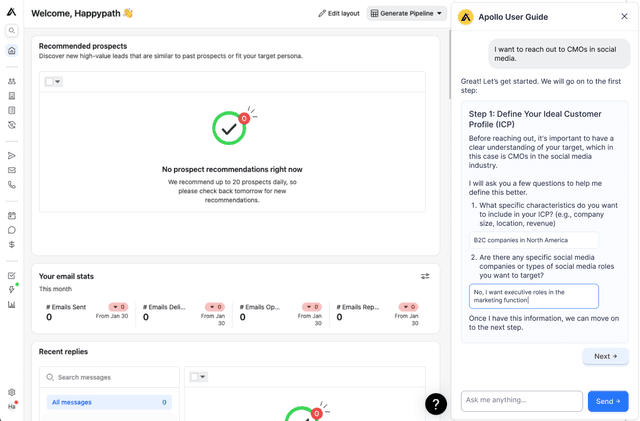Open the Emails Opened change badge
640x421 pixels.
point(312,307)
